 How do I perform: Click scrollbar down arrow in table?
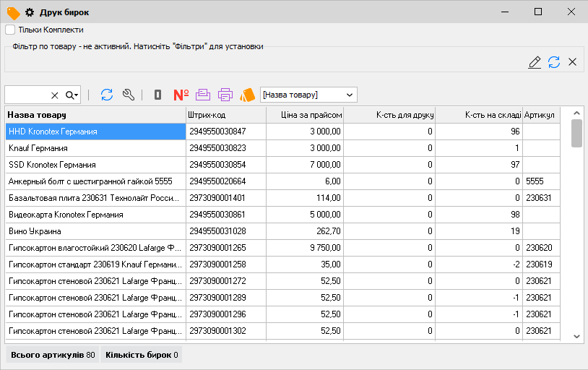pyautogui.click(x=576, y=336)
